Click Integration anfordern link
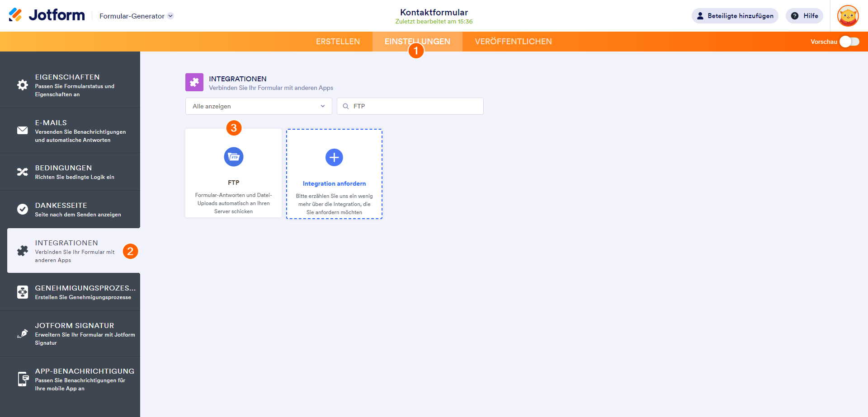Image resolution: width=868 pixels, height=417 pixels. click(334, 183)
